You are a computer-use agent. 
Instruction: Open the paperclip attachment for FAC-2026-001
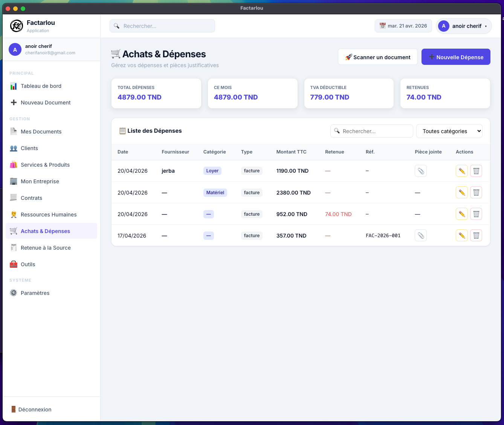pos(421,236)
